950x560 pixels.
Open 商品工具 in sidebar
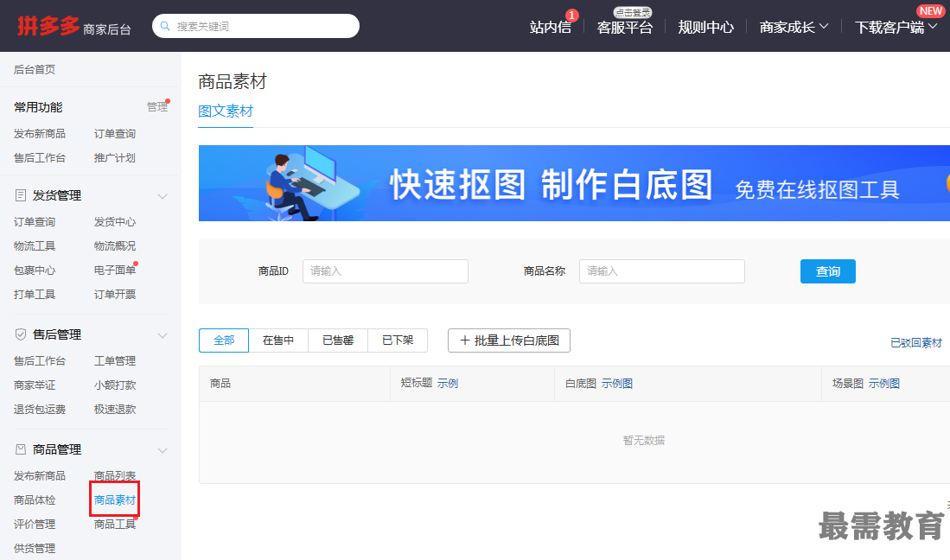pos(114,525)
